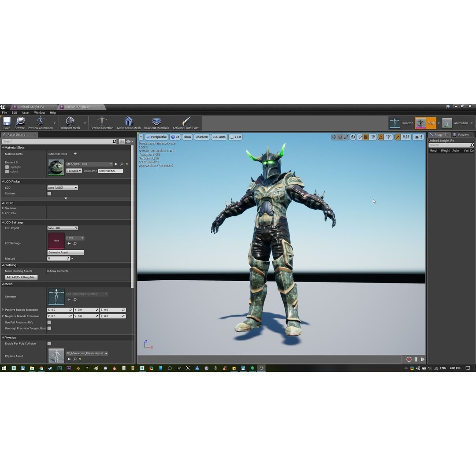Enable Isolate checkbox for Element 0

coord(7,171)
